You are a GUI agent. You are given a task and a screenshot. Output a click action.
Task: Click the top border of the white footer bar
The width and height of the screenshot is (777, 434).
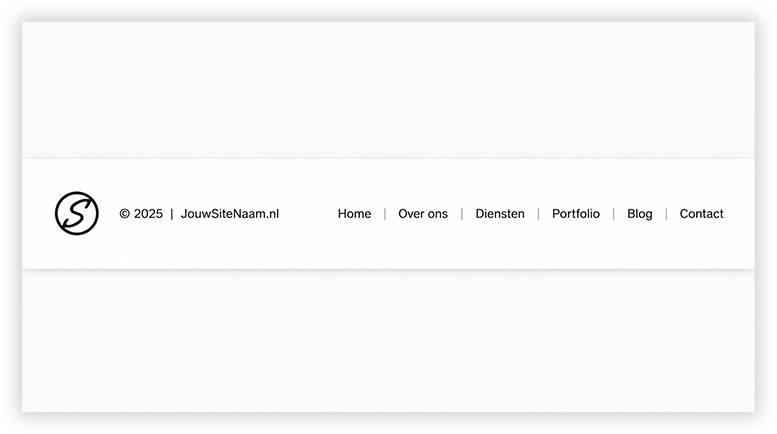(x=388, y=159)
